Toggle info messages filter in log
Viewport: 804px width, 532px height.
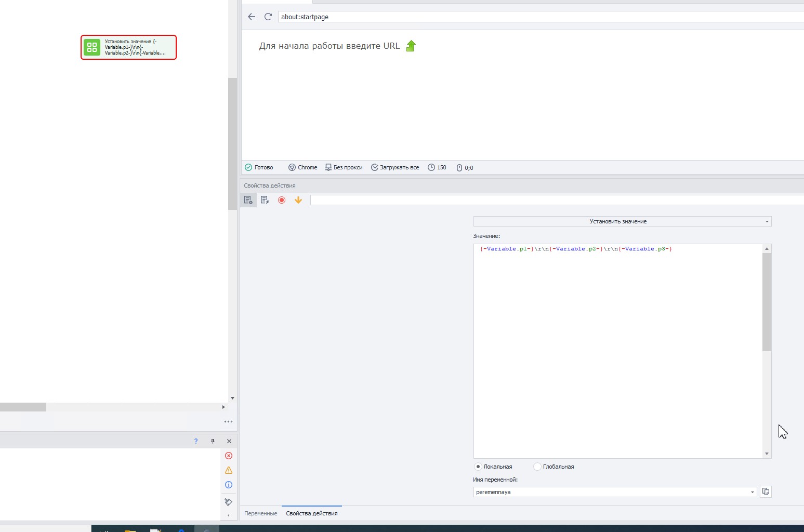[229, 485]
